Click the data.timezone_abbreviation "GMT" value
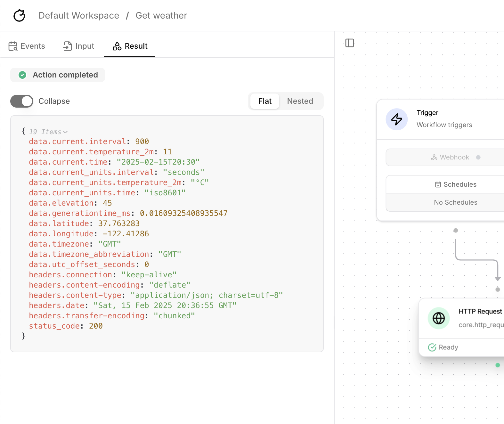 pos(170,254)
